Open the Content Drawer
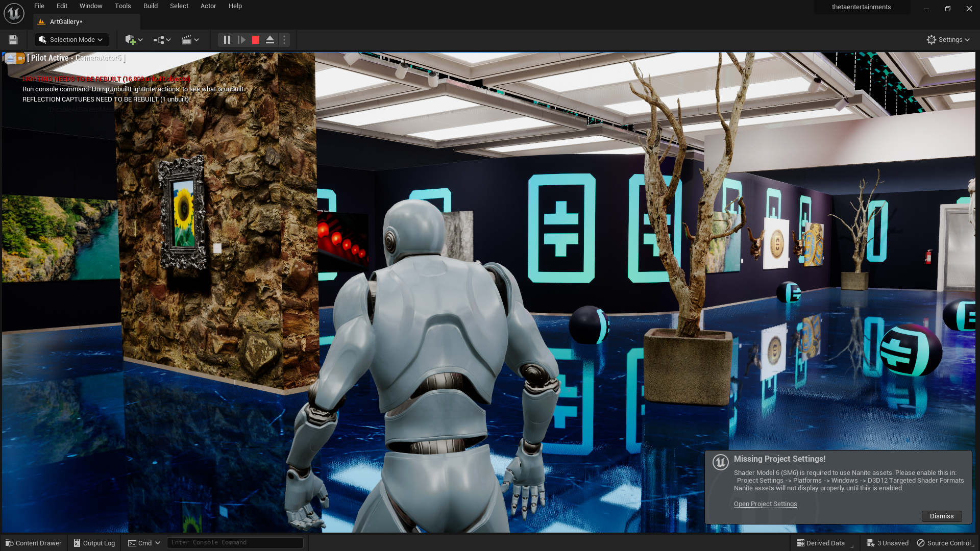The height and width of the screenshot is (551, 980). point(34,543)
